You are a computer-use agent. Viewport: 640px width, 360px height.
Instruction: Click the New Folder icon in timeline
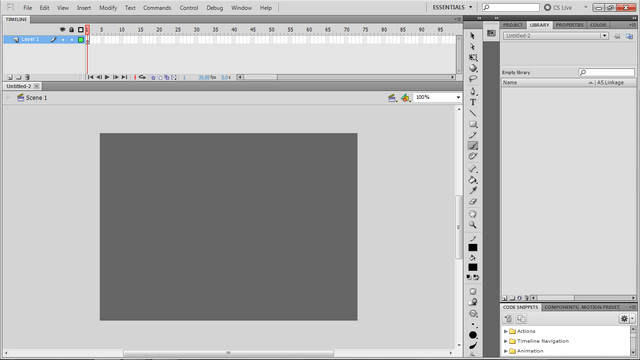(18, 77)
